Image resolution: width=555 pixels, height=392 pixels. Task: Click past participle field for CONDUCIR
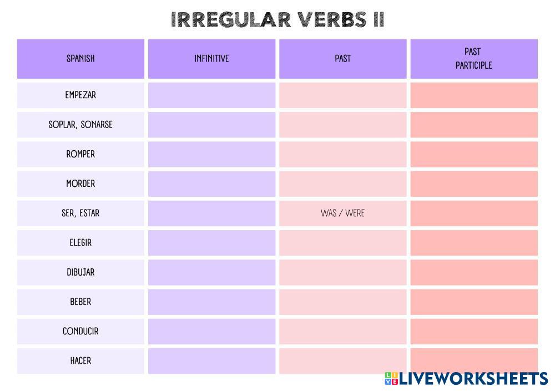tap(473, 331)
